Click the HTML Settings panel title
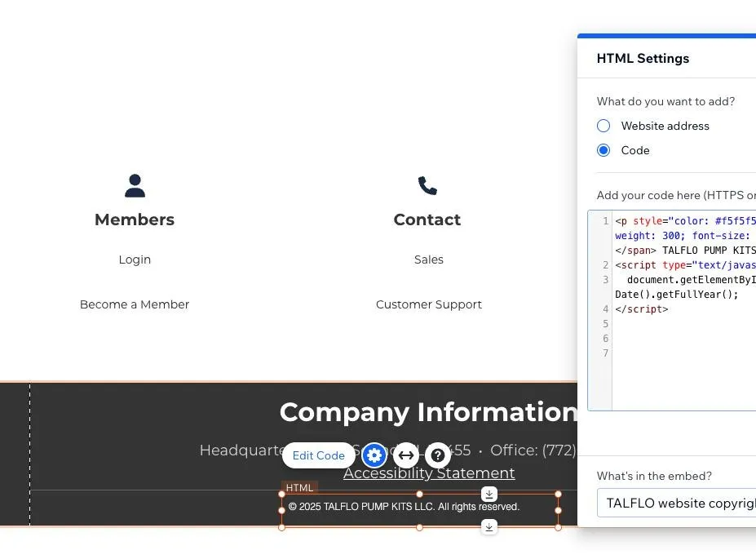 click(x=643, y=59)
